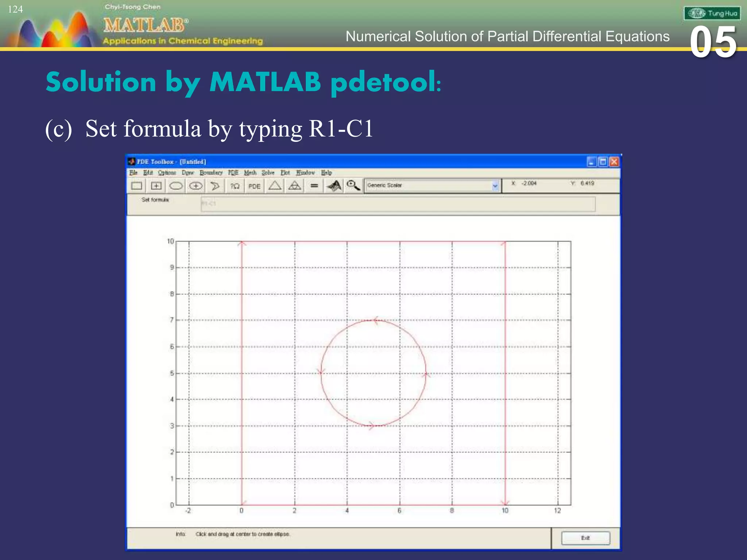Click the rectangle R1 left edge
The height and width of the screenshot is (560, 747).
pyautogui.click(x=241, y=373)
